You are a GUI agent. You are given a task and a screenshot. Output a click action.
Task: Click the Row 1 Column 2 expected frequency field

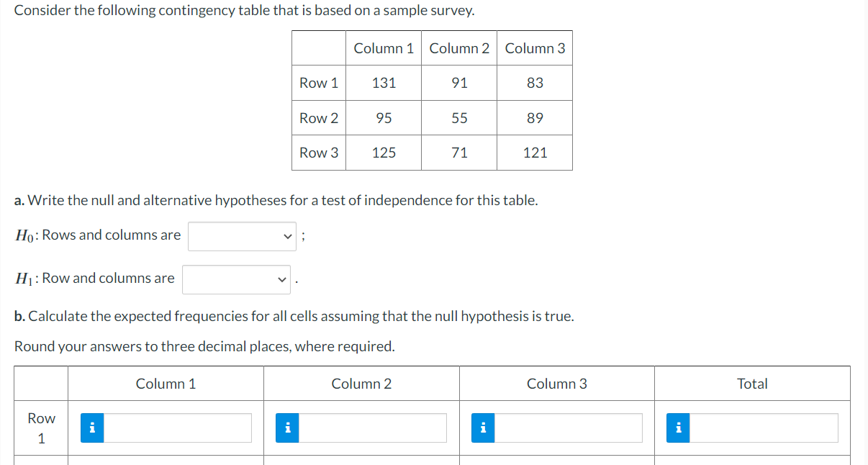[x=374, y=428]
